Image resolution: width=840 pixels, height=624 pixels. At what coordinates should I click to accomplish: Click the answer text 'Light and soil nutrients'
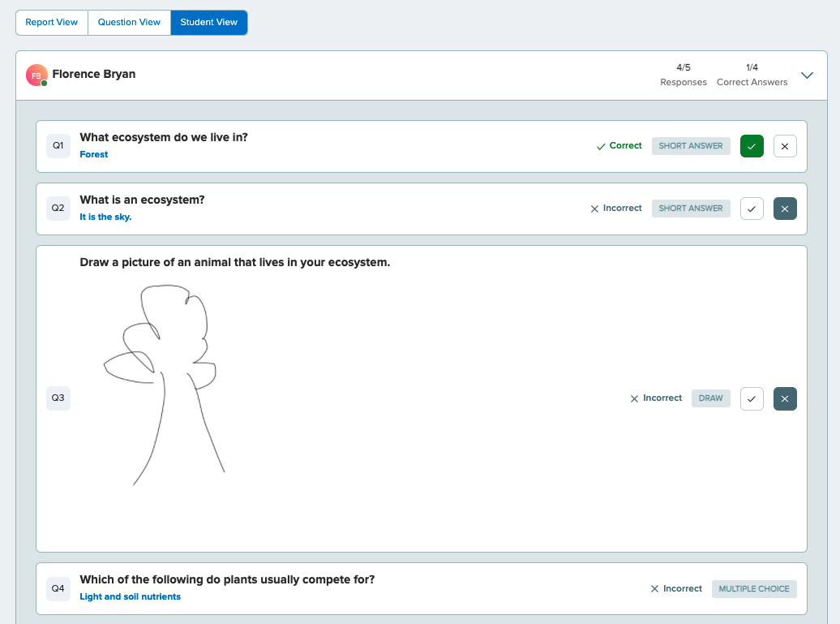point(129,596)
